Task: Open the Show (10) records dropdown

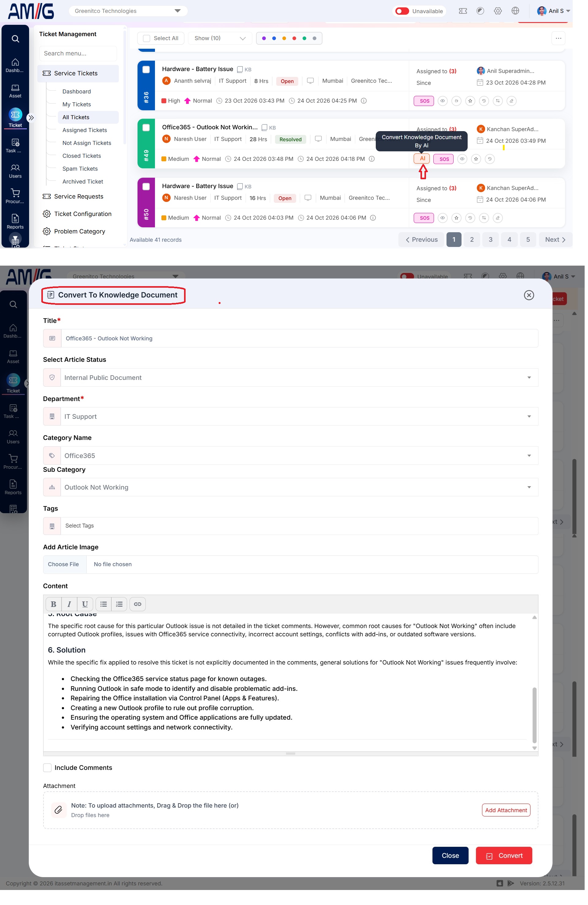Action: (x=220, y=38)
